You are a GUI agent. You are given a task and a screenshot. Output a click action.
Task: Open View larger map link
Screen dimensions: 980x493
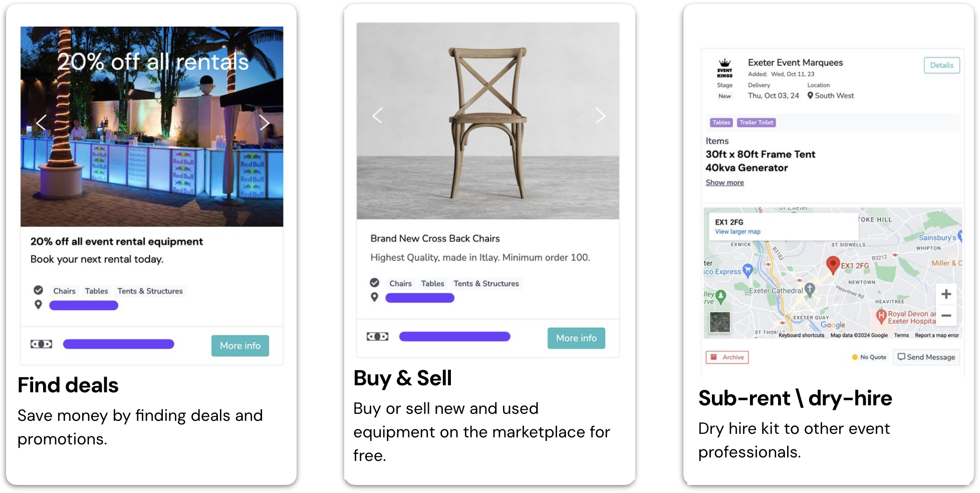pos(738,231)
